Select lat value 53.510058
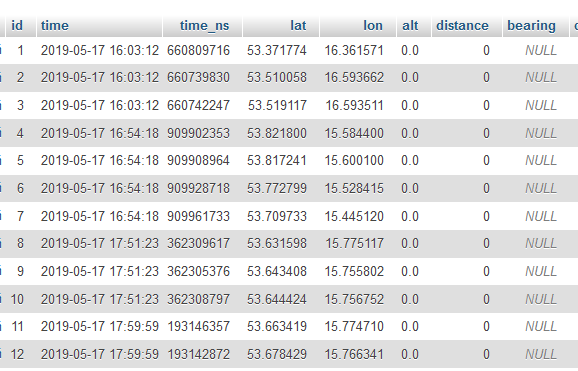Screen dimensions: 578x371 click(x=276, y=77)
